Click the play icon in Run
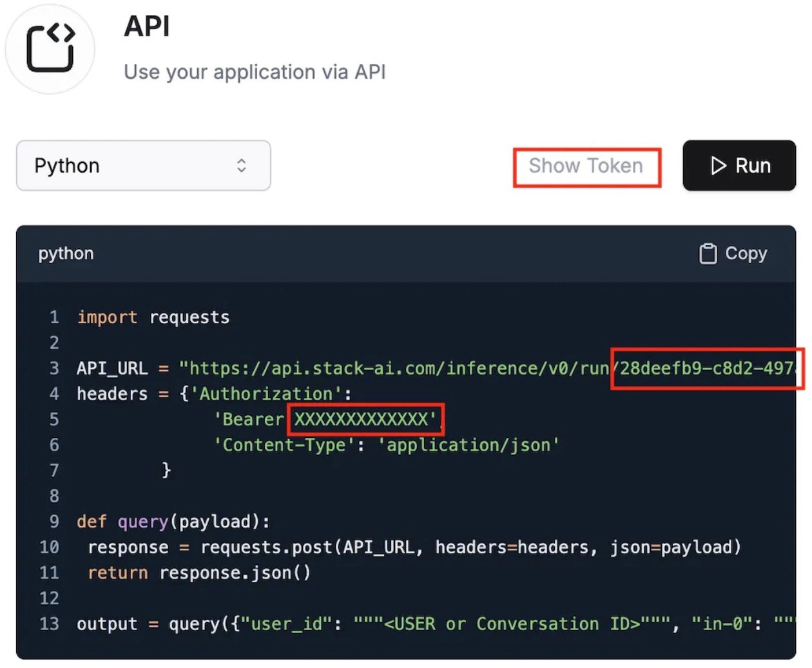The image size is (812, 668). [718, 166]
